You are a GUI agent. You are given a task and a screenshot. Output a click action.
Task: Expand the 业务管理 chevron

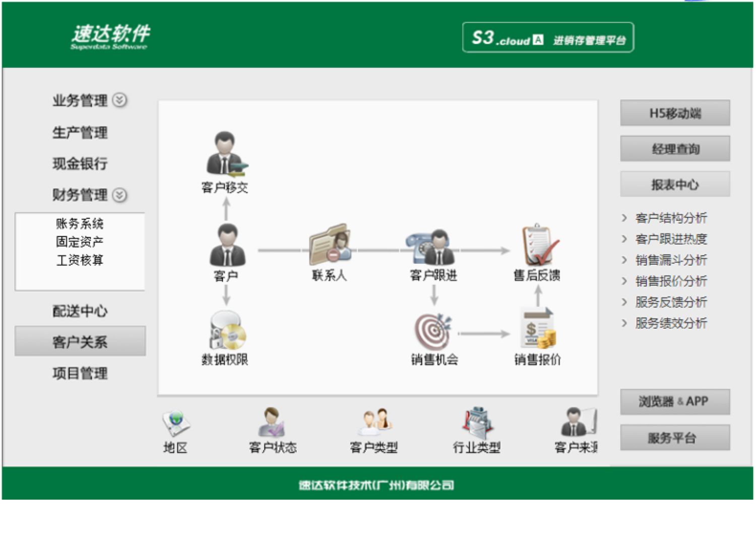[x=119, y=100]
